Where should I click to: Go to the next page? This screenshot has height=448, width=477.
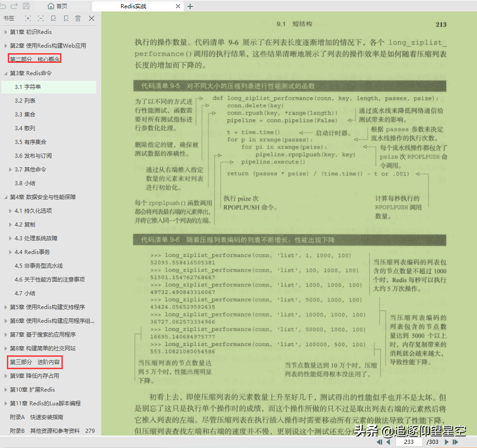[x=447, y=442]
